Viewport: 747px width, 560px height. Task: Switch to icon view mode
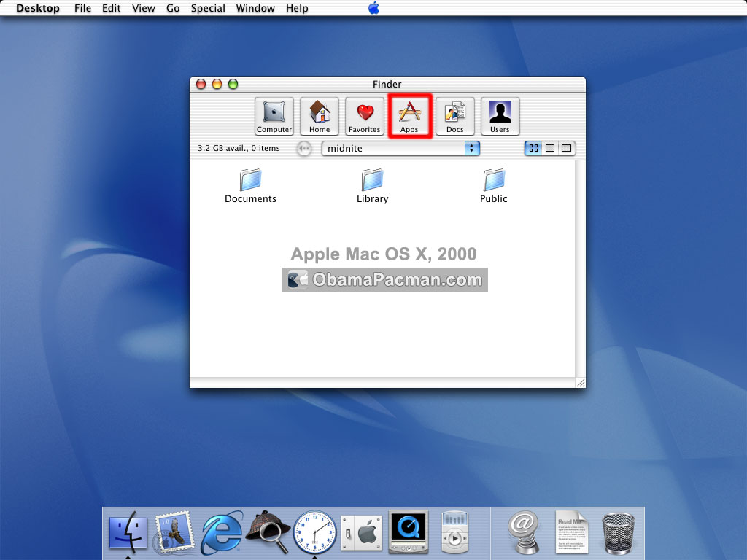pyautogui.click(x=533, y=148)
